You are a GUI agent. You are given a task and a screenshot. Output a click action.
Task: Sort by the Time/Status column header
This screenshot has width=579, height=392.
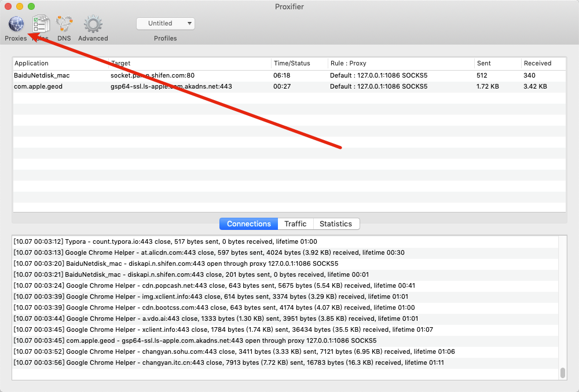click(x=299, y=63)
